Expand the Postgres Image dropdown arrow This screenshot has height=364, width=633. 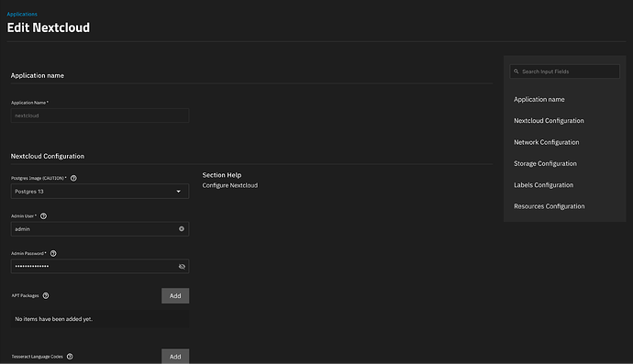[179, 192]
